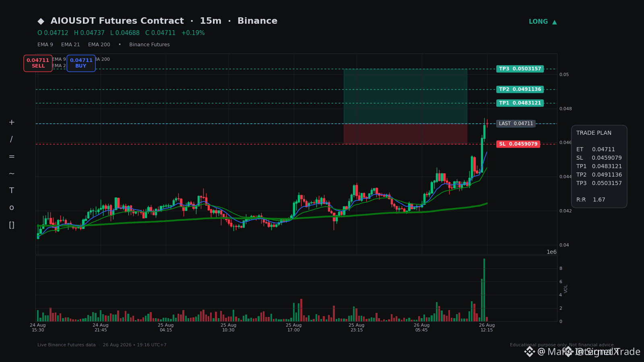644x362 pixels.
Task: Click the 26 Aug 12:15 time label
Action: [x=487, y=328]
